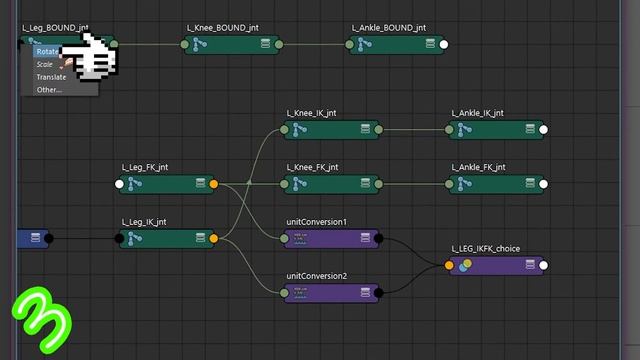Click the L_LEG_IKFK_choice node type icon
The width and height of the screenshot is (640, 360).
465,265
